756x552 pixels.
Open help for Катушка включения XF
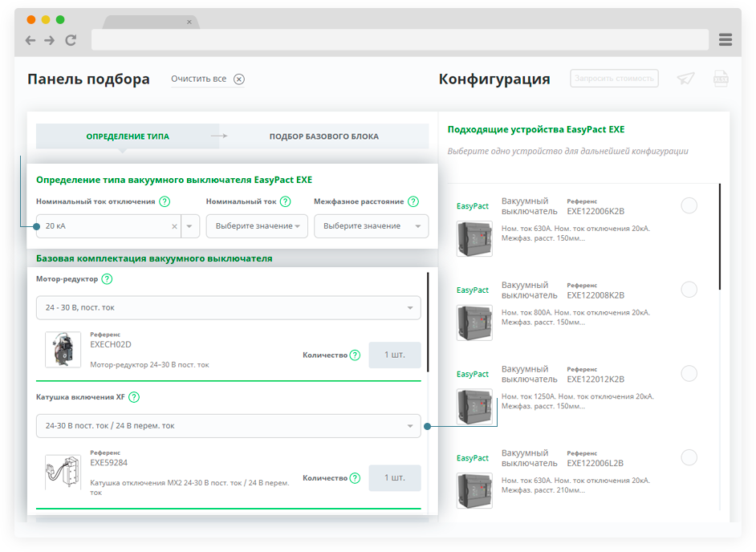click(134, 397)
